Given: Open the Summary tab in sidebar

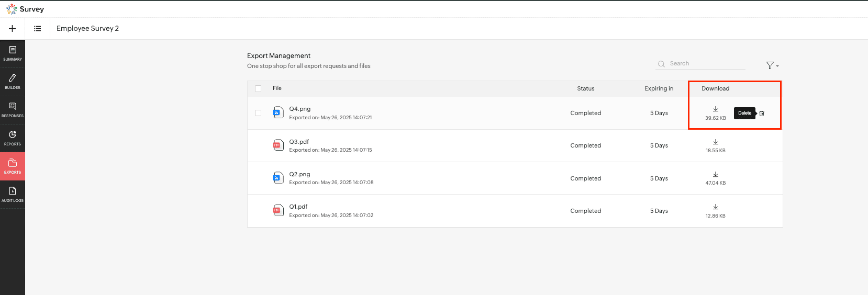Looking at the screenshot, I should coord(13,53).
